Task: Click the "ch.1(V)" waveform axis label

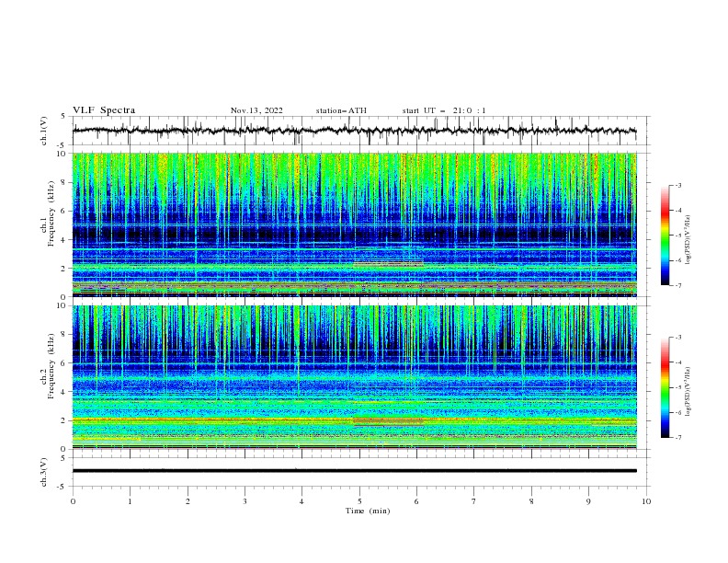Action: [44, 131]
